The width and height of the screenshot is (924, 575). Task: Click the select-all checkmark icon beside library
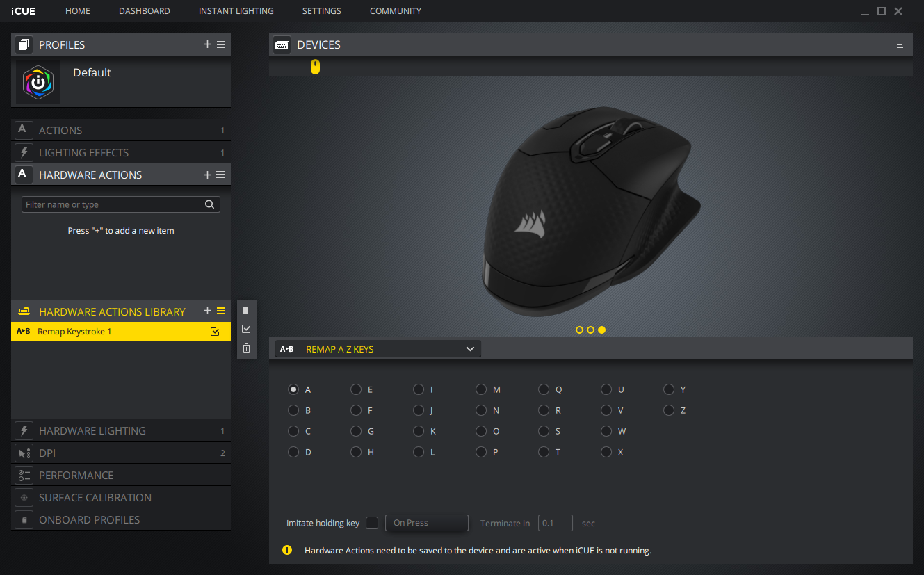point(246,329)
